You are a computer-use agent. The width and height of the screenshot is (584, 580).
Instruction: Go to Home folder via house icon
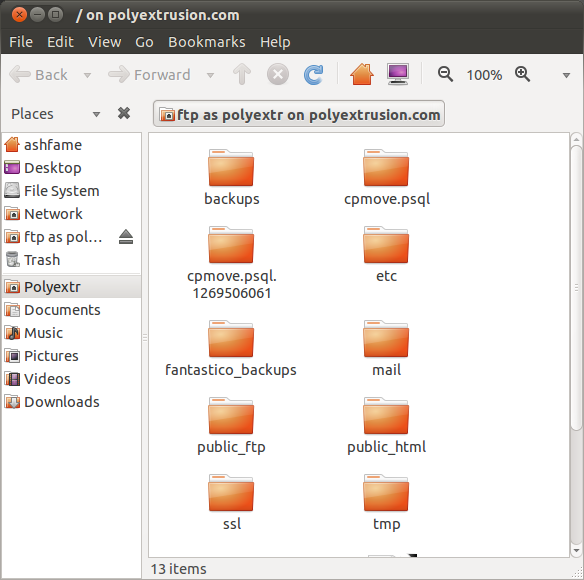(x=362, y=74)
